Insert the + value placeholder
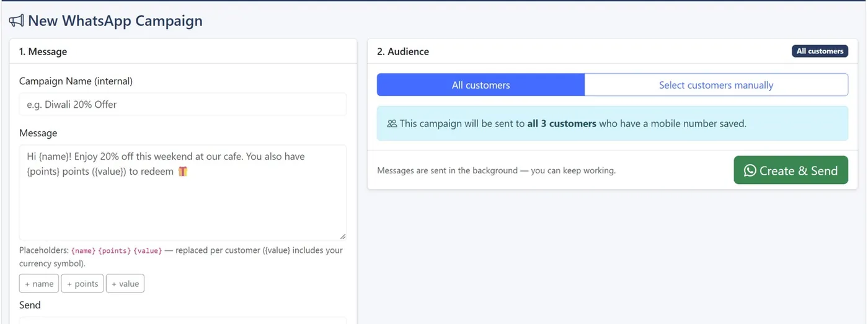 click(125, 284)
